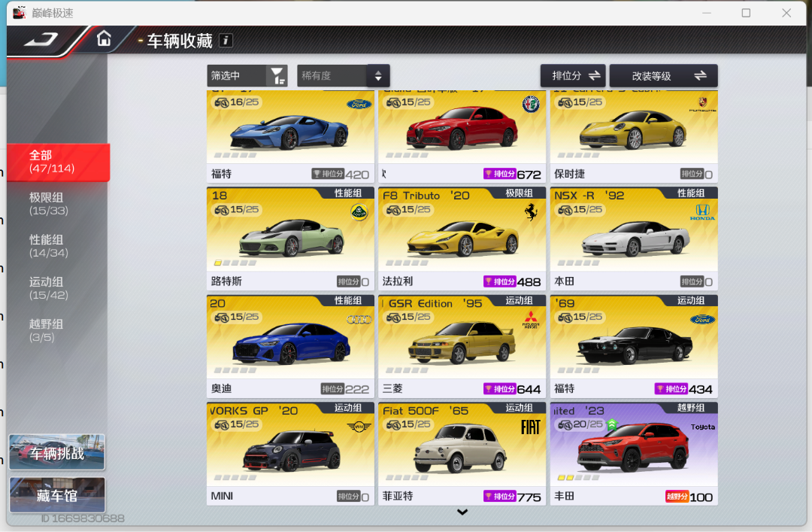812x532 pixels.
Task: Click the FIAT logo on Fiat 500F card
Action: click(530, 427)
